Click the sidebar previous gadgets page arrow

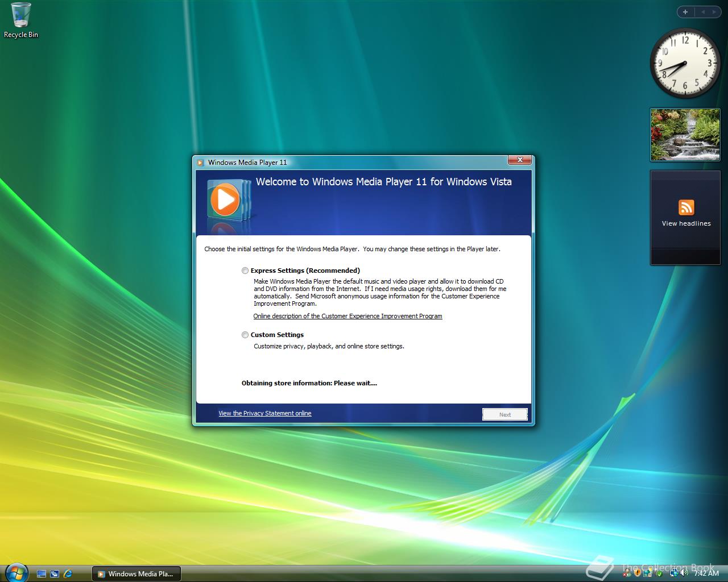click(703, 11)
